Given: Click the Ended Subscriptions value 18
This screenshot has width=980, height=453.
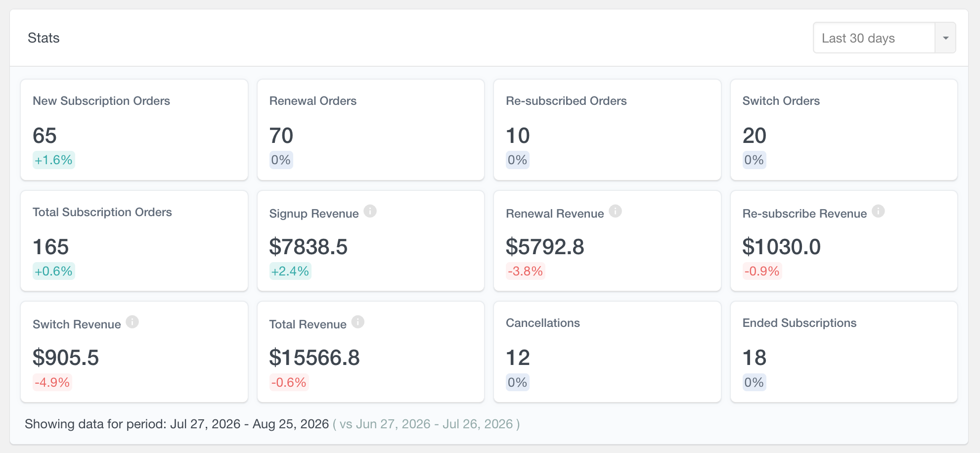Looking at the screenshot, I should [755, 358].
